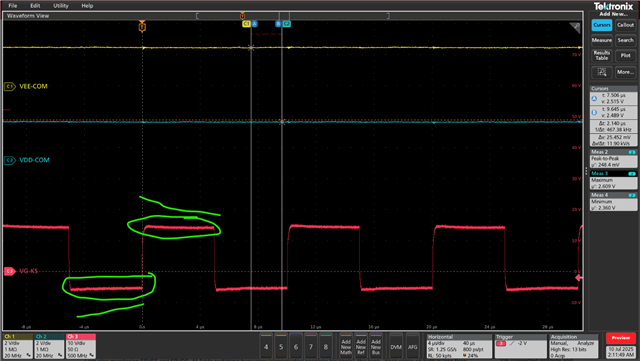
Task: Expand the Meas 4 Minimum badge
Action: (613, 202)
